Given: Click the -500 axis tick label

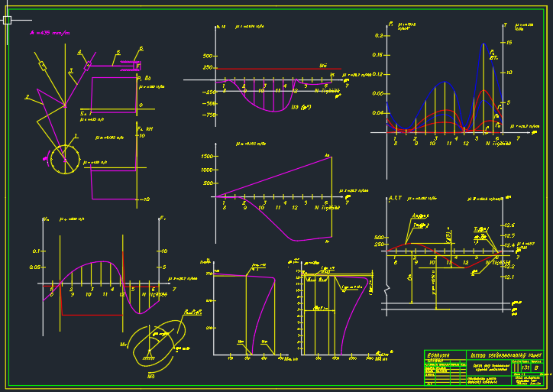Looking at the screenshot, I should pyautogui.click(x=209, y=103).
